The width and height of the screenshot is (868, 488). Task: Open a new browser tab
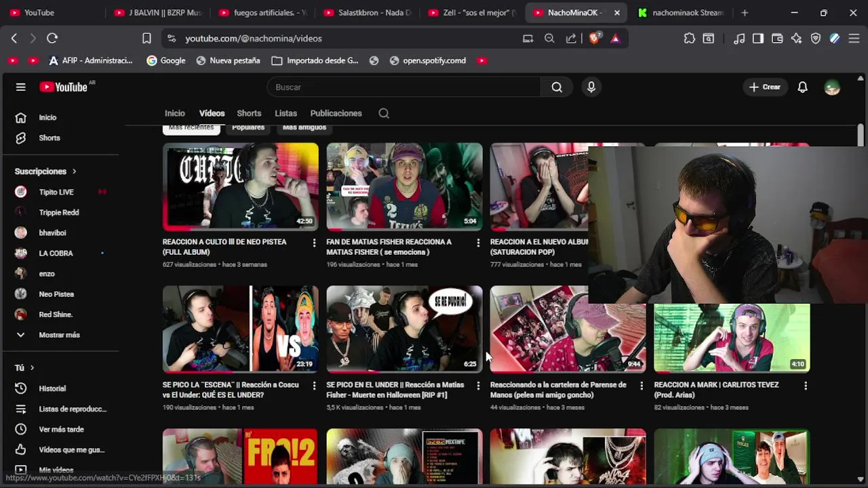745,12
